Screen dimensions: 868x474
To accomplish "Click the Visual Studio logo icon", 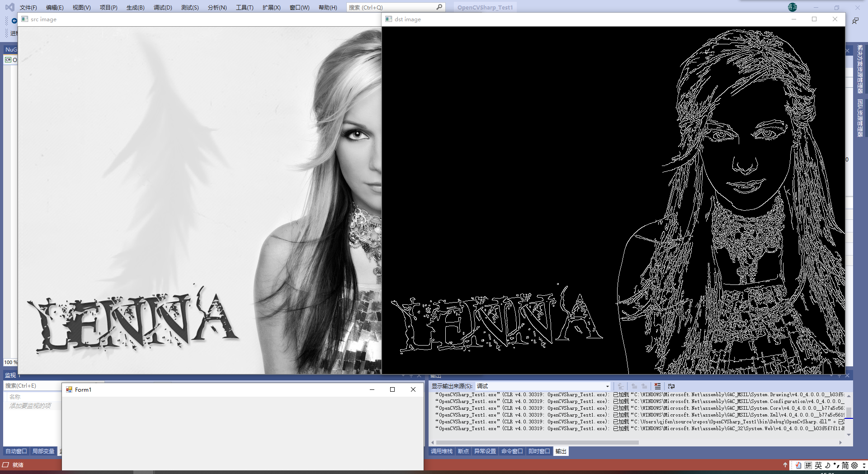I will (9, 7).
